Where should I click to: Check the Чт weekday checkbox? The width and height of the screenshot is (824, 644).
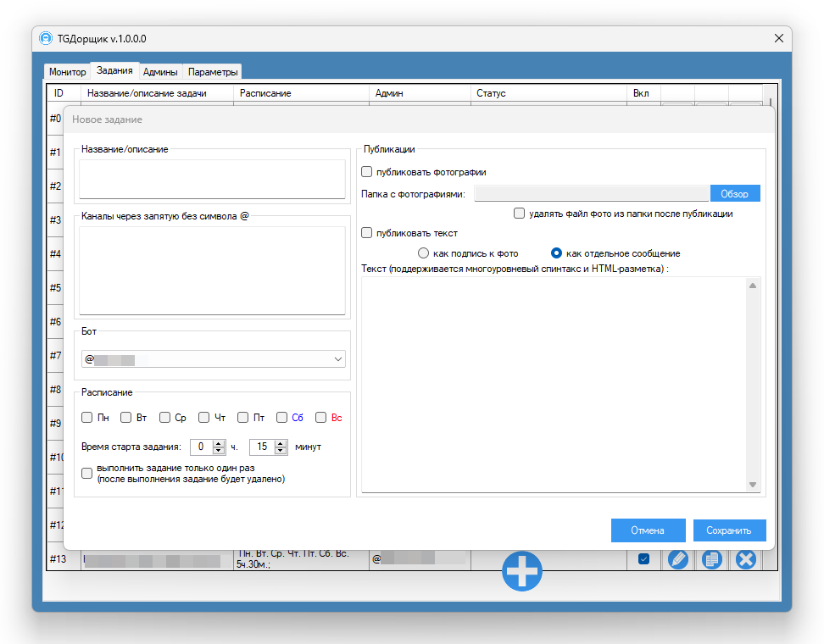point(204,418)
